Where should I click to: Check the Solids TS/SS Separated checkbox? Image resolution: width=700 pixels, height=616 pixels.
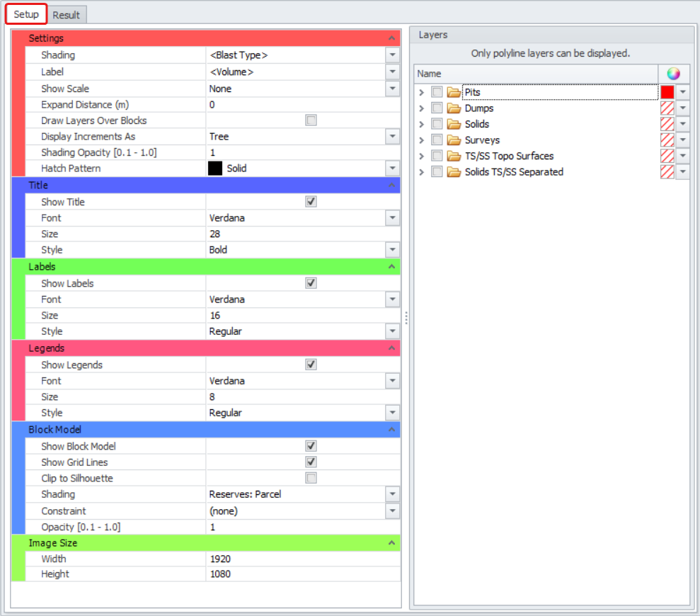[437, 172]
